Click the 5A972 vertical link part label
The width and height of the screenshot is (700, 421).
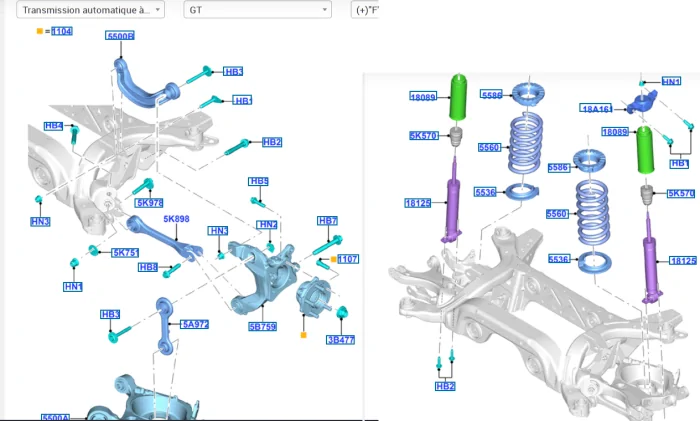point(195,324)
